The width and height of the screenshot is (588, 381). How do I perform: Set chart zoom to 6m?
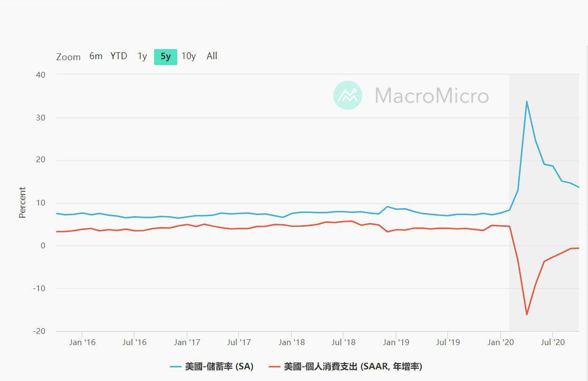pos(96,56)
